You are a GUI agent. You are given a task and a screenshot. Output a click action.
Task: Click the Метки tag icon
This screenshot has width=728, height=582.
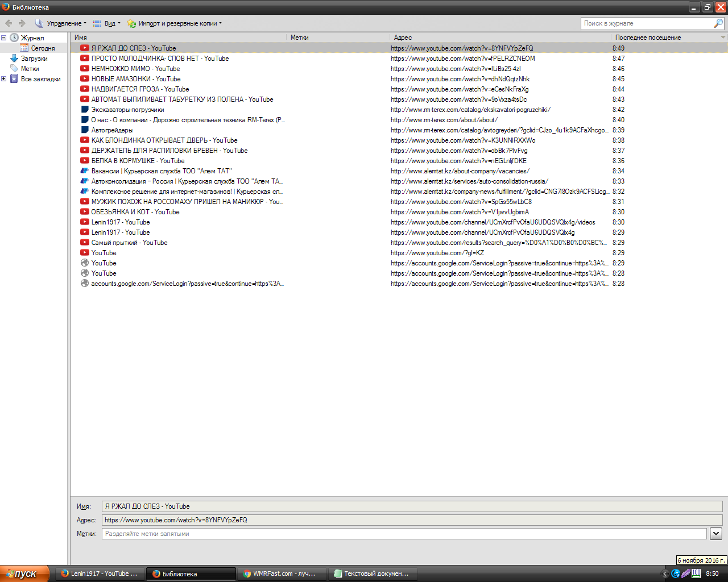pos(14,68)
